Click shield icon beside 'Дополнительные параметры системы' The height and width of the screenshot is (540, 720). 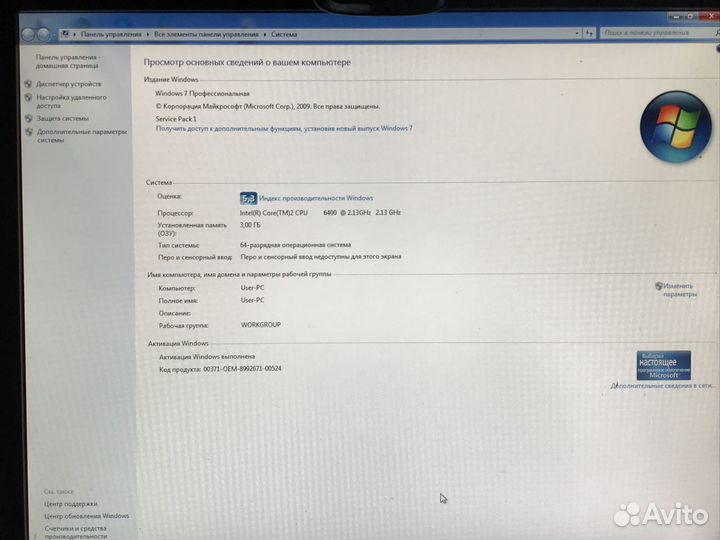coord(29,132)
